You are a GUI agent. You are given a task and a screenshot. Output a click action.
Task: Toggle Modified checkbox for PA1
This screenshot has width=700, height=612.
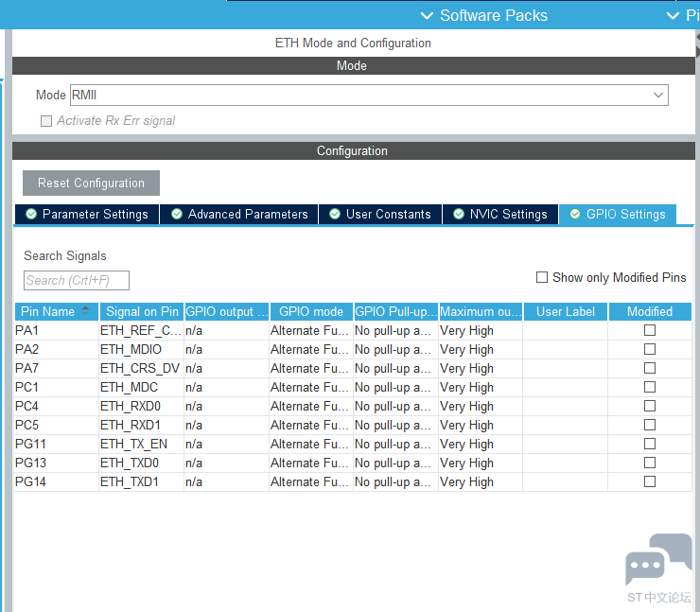(650, 330)
